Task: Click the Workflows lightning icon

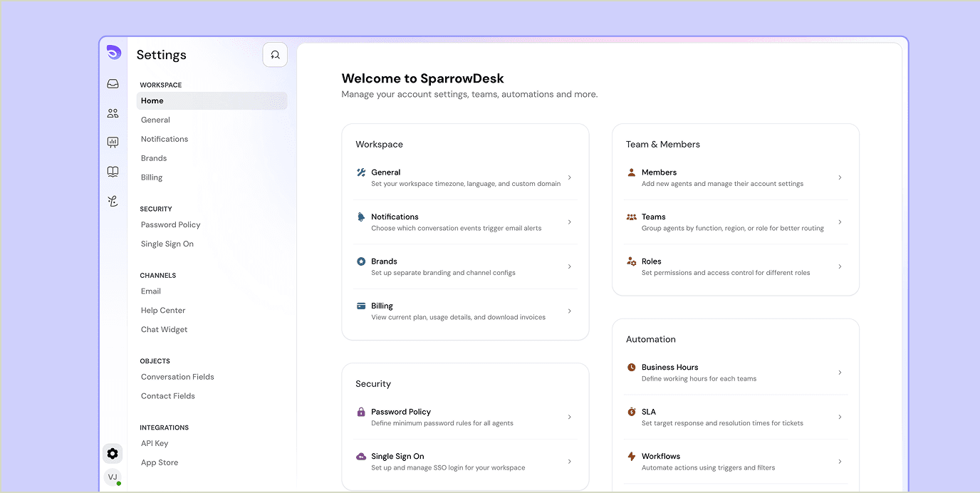Action: coord(631,456)
